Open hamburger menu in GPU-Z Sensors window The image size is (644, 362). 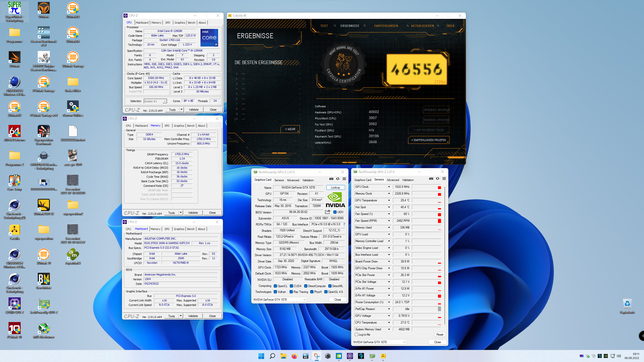(x=444, y=178)
